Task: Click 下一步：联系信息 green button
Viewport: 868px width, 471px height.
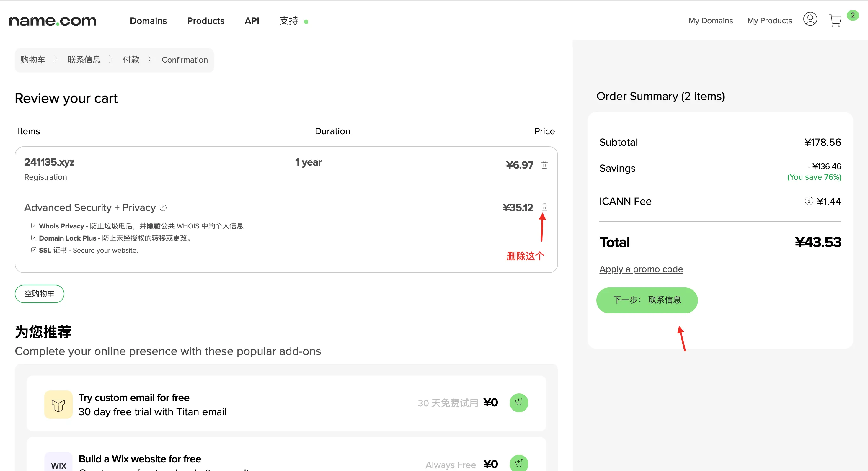Action: tap(647, 300)
